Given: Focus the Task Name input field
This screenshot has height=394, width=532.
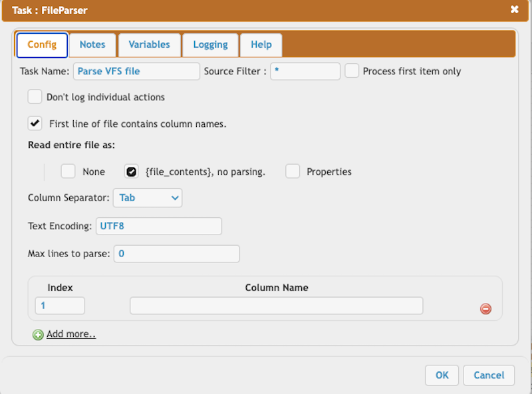Looking at the screenshot, I should 136,71.
